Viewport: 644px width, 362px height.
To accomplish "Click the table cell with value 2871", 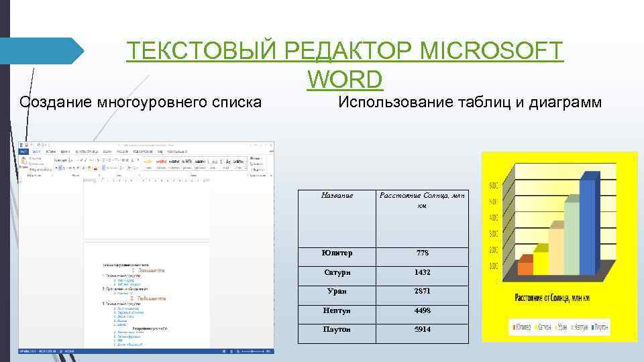I will coord(422,296).
